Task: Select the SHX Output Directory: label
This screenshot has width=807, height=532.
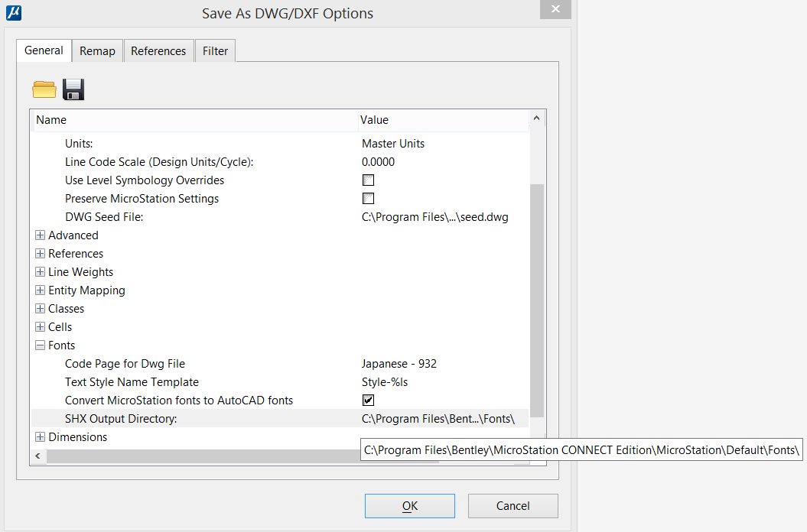Action: tap(121, 419)
